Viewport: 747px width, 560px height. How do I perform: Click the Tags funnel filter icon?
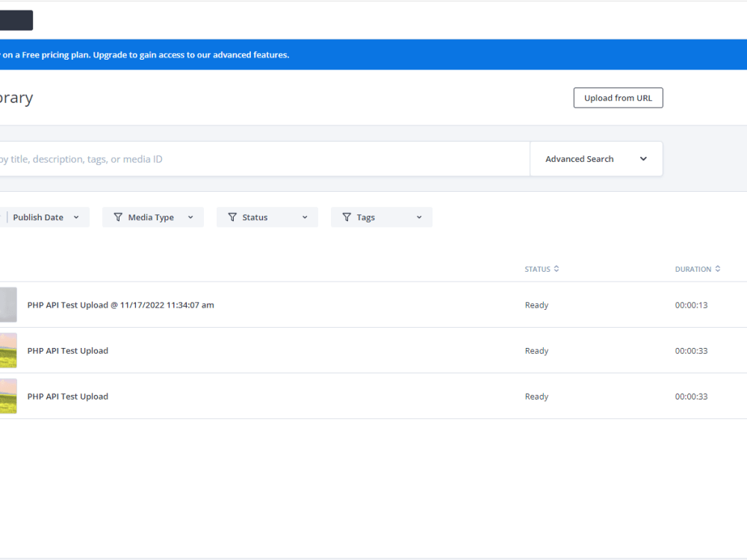click(x=347, y=217)
